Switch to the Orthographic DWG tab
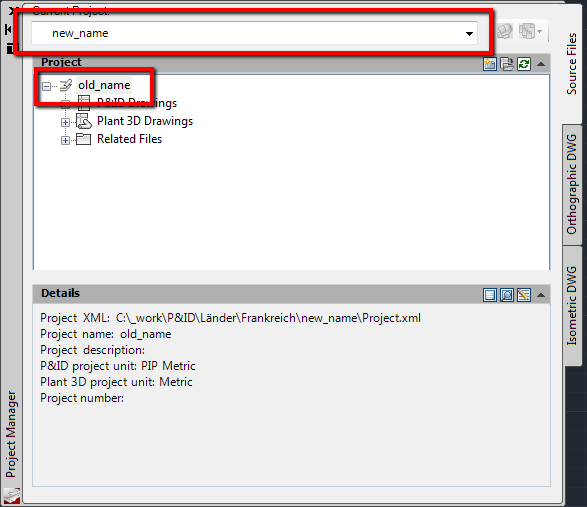The image size is (587, 507). click(x=572, y=184)
